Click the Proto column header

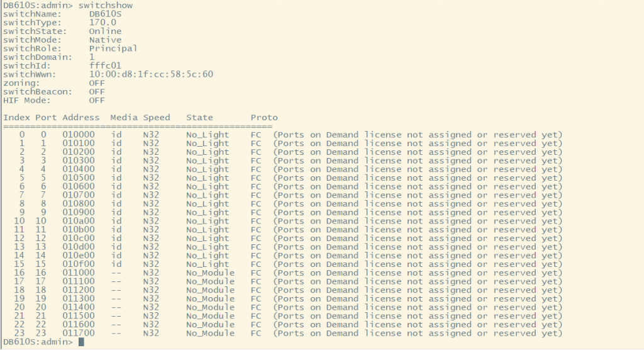pos(264,118)
